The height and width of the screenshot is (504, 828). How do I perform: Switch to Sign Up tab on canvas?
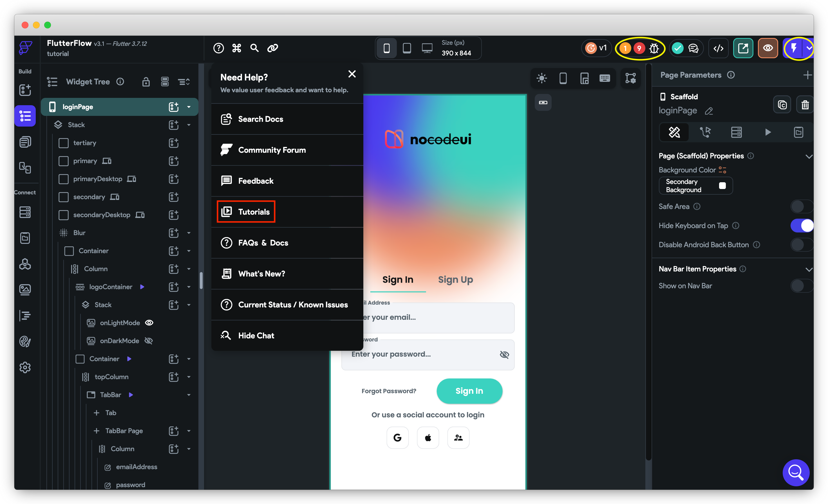click(455, 280)
